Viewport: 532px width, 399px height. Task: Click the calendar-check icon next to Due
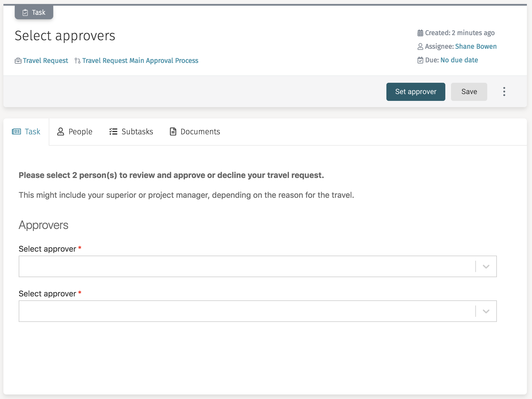pos(420,60)
